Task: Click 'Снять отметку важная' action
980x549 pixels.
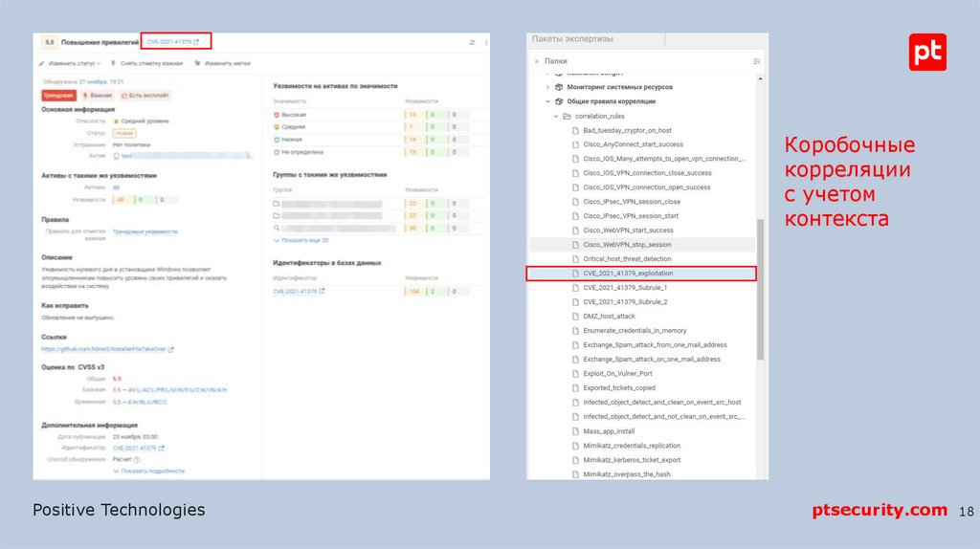Action: 146,63
